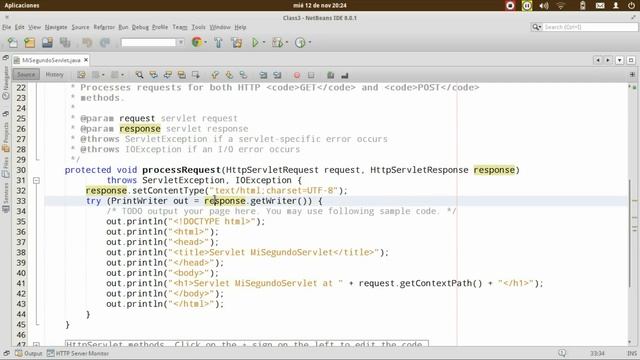Click the editor split plus button

point(632,75)
